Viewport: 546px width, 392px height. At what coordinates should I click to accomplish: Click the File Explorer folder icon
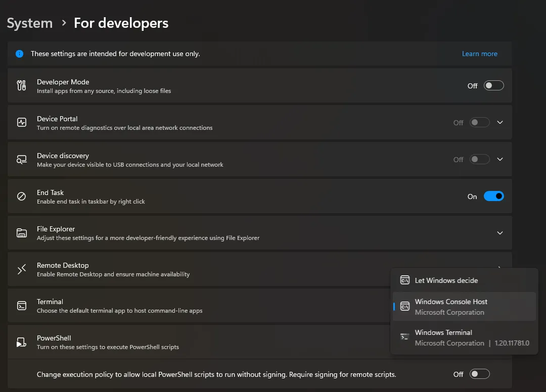21,233
